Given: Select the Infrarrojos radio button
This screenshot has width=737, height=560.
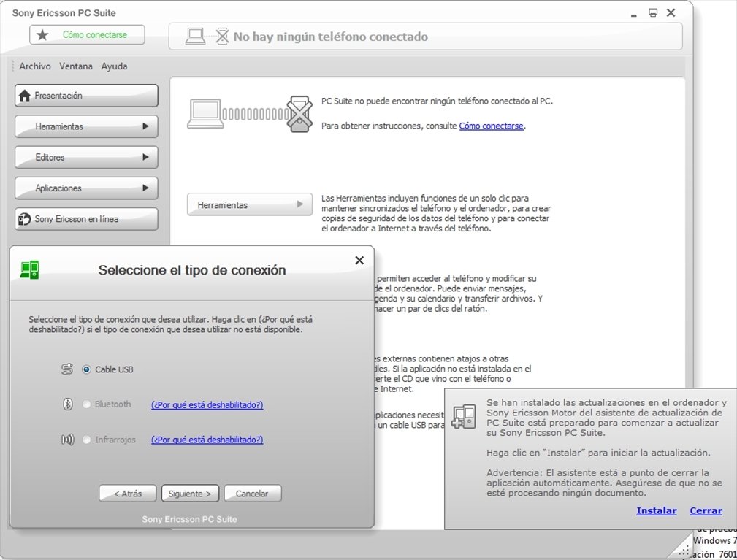Looking at the screenshot, I should point(86,440).
